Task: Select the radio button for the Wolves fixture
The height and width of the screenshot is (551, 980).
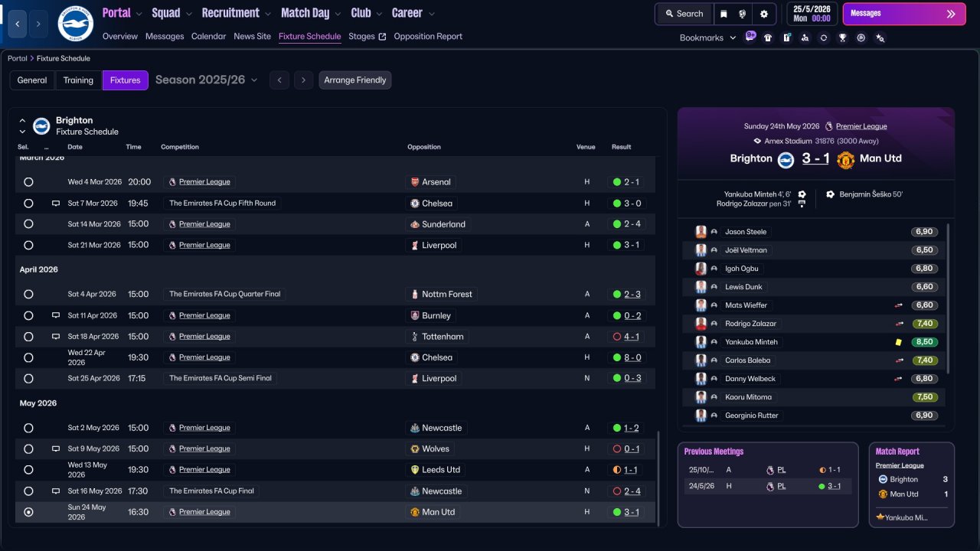Action: (28, 449)
